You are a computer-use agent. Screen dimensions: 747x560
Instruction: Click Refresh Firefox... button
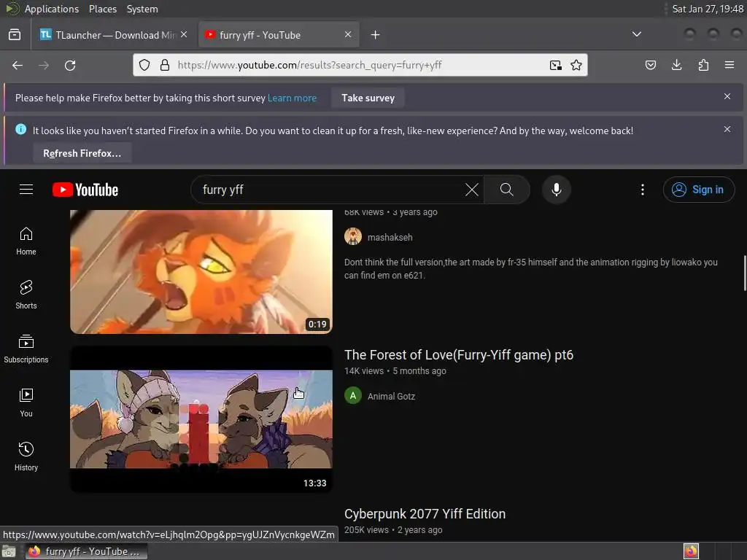pyautogui.click(x=82, y=153)
